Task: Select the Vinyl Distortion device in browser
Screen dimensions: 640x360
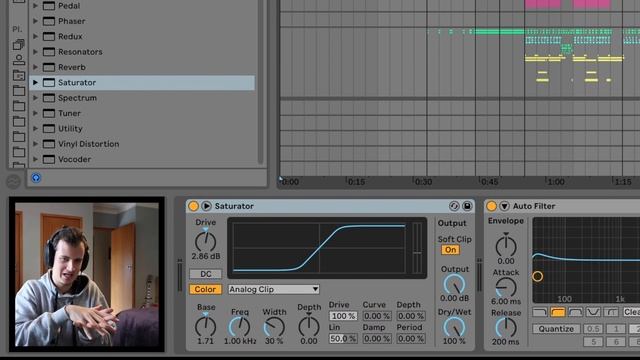Action: [x=142, y=144]
